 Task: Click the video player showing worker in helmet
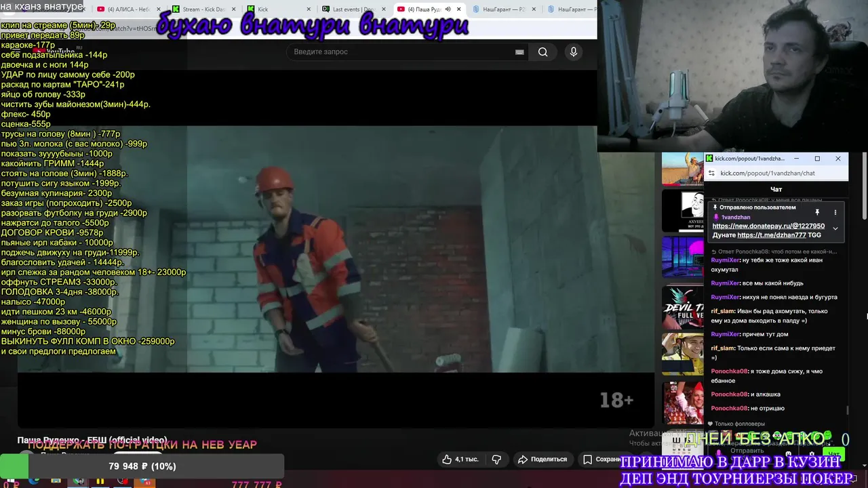(336, 249)
